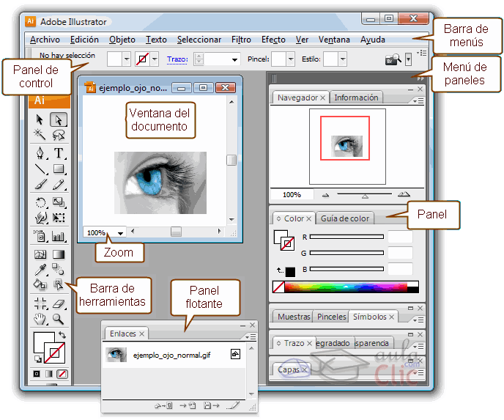Click the R slider in Color panel

pos(346,237)
